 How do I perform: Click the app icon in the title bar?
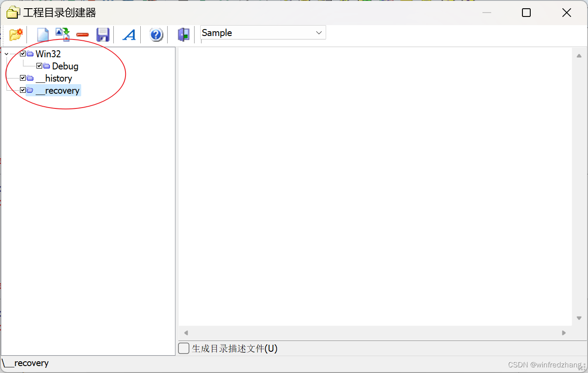[x=13, y=13]
